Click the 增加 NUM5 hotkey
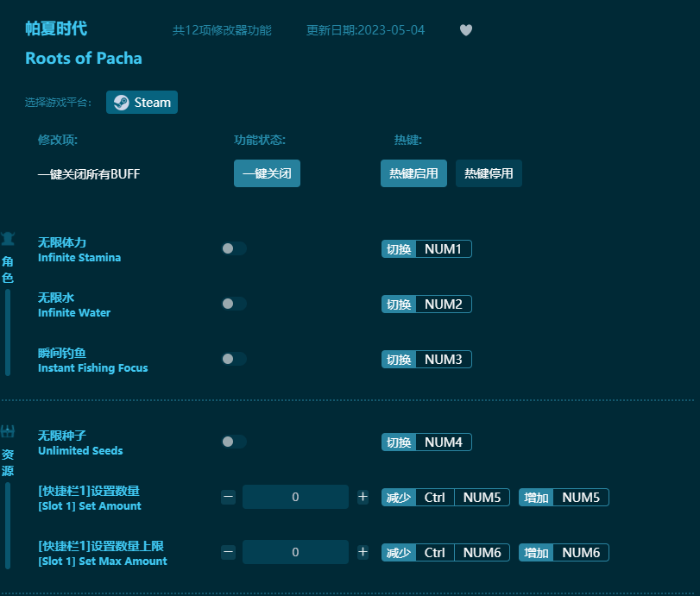Viewport: 700px width, 596px height. (x=564, y=498)
